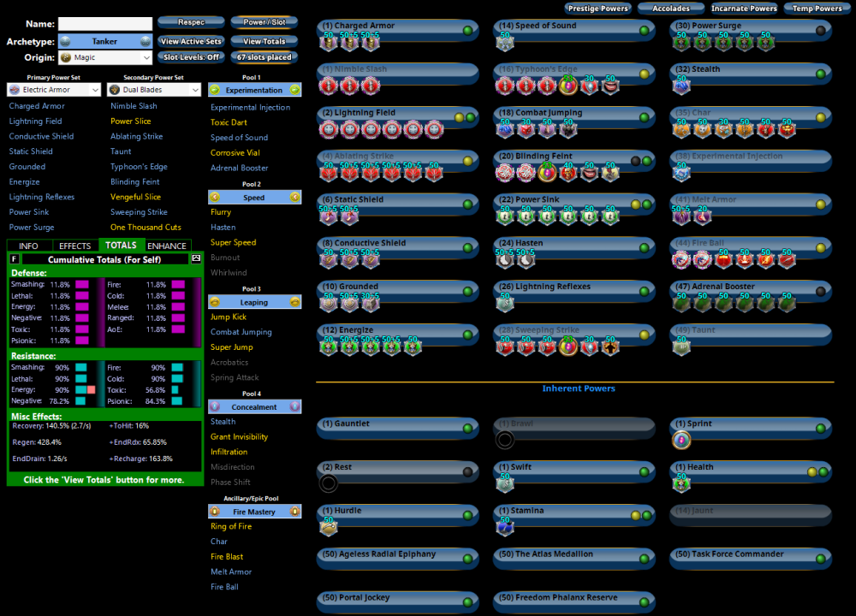
Task: Toggle the Adrenal Booster activation indicator
Action: pyautogui.click(x=821, y=291)
